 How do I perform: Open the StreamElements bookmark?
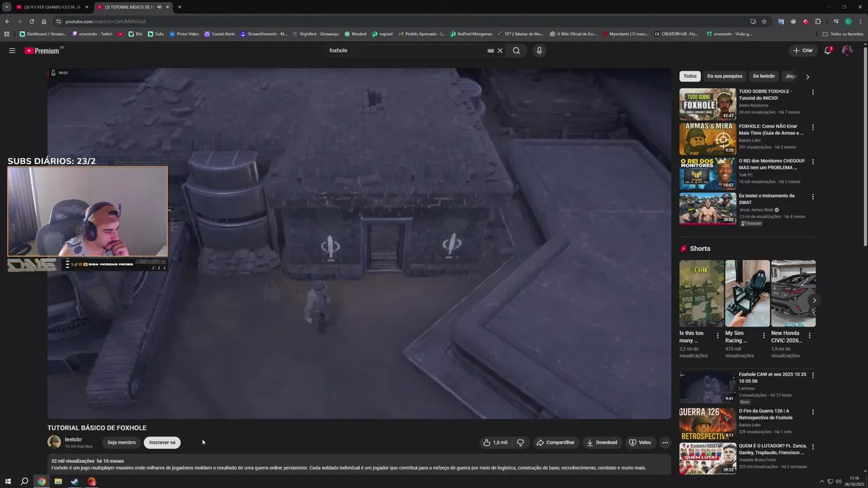(x=264, y=34)
